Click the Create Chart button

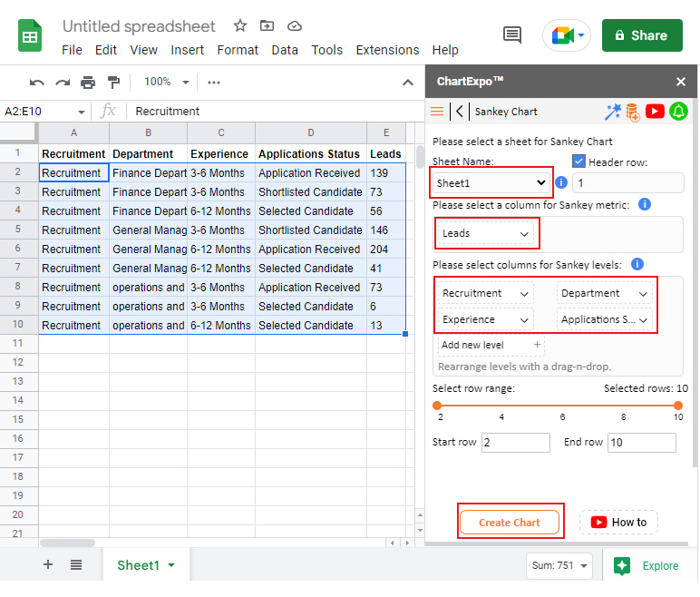[510, 523]
